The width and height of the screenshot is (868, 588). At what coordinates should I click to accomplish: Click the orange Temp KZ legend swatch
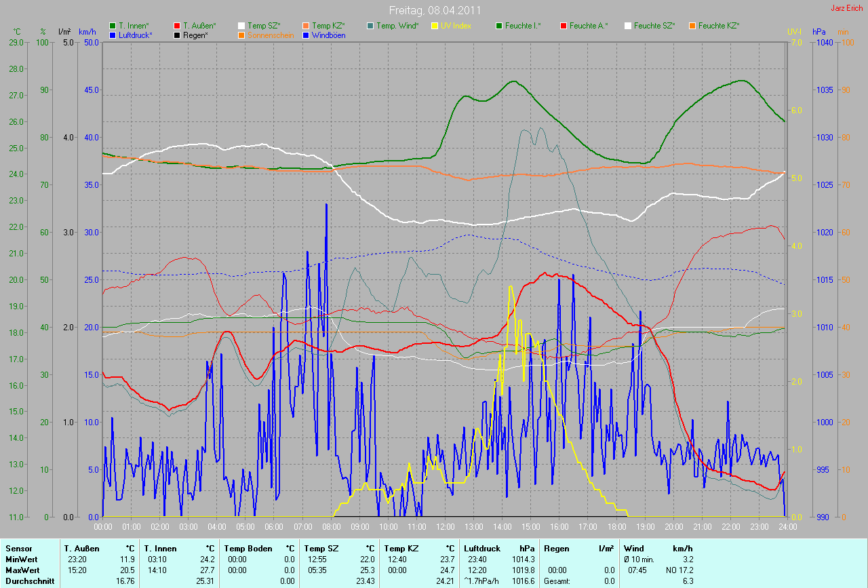click(x=306, y=26)
